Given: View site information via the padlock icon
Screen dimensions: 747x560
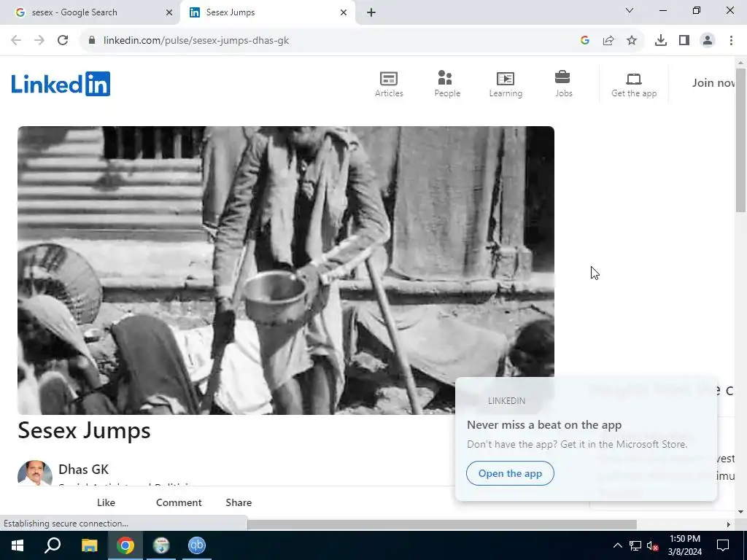Looking at the screenshot, I should [92, 40].
